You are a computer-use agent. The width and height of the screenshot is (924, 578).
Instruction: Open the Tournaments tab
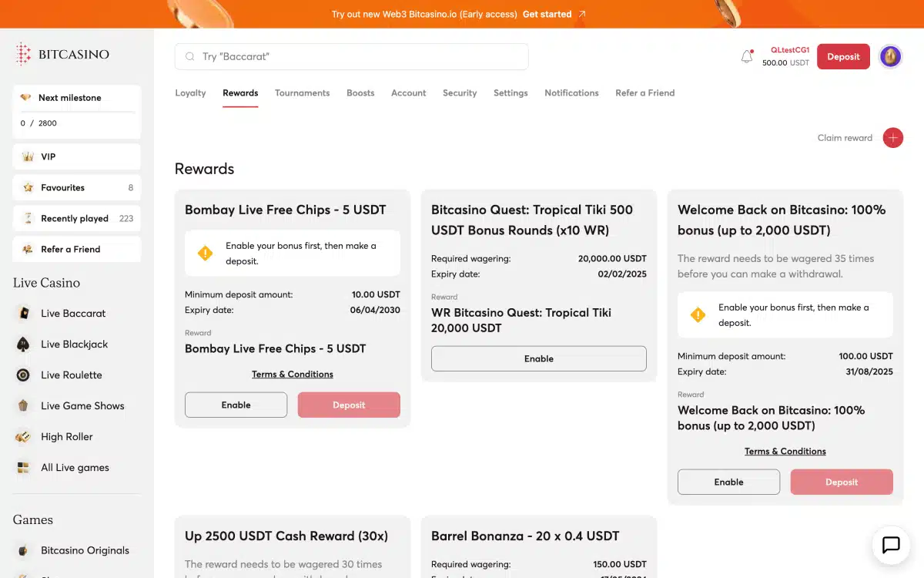pyautogui.click(x=302, y=92)
